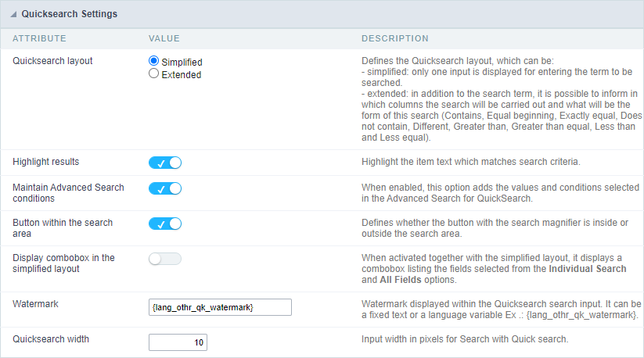Click the Quicksearch layout attribute label
Screen dimensions: 644x358
tap(52, 61)
